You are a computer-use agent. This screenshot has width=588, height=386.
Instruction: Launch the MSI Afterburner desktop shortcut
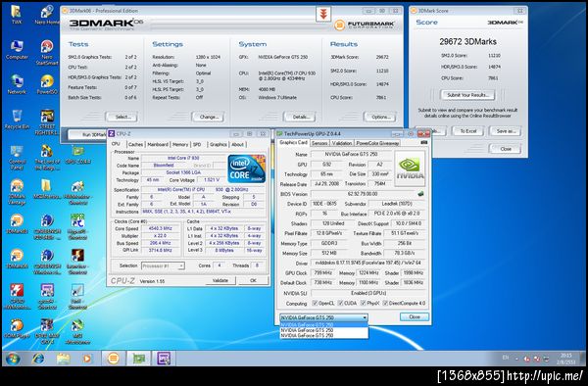pos(77,331)
